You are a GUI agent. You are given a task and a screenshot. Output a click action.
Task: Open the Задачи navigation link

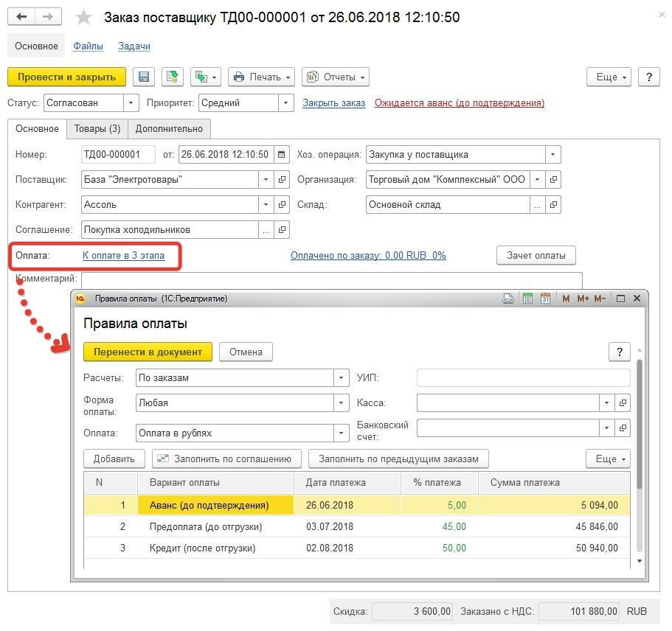coord(134,46)
